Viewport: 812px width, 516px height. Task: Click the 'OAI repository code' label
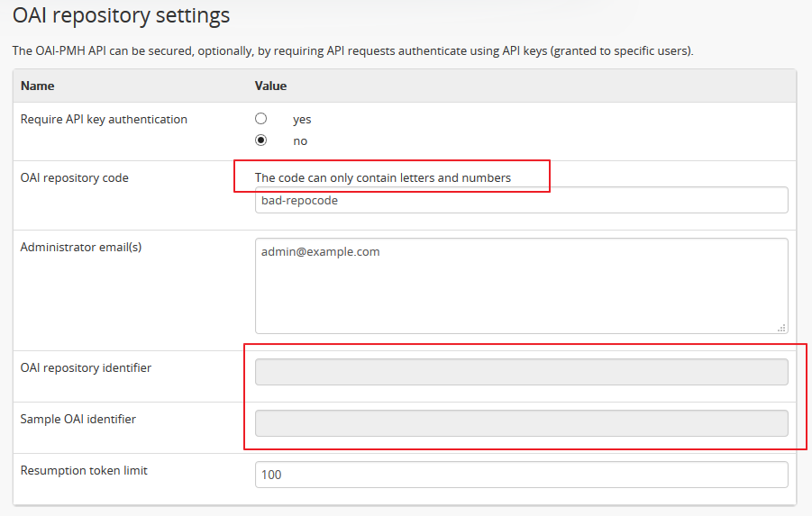[x=75, y=177]
